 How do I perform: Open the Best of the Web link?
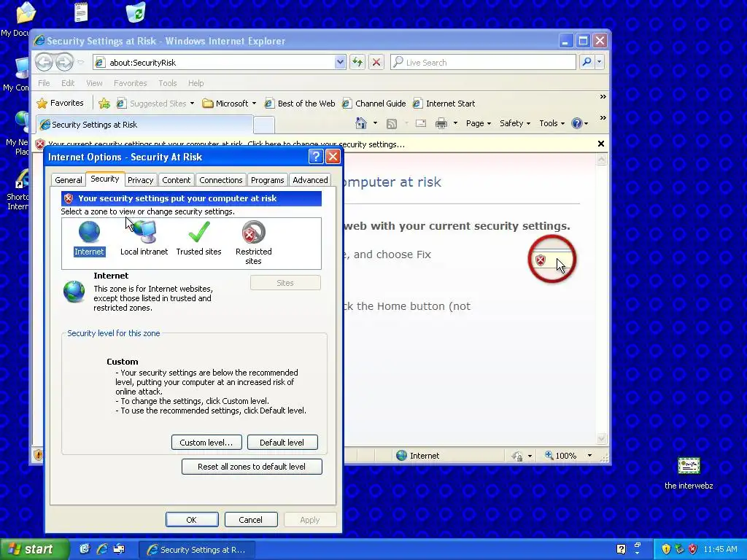(x=300, y=104)
